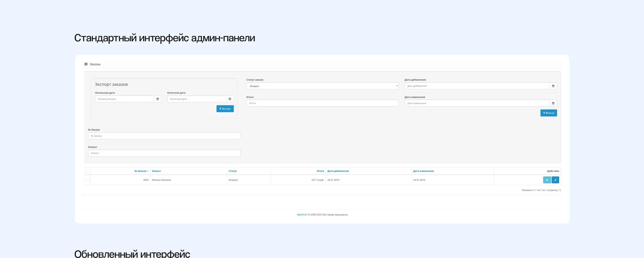Viewport: 644px width, 258px height.
Task: Check the box for order 2002
Action: 87,180
